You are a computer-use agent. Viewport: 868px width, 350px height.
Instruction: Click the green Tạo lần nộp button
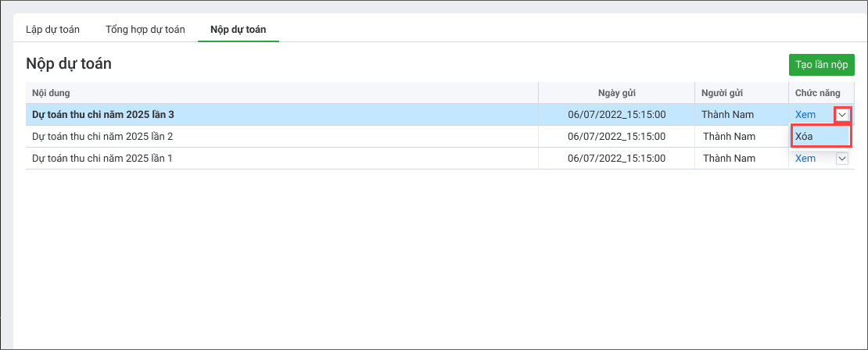click(x=821, y=65)
